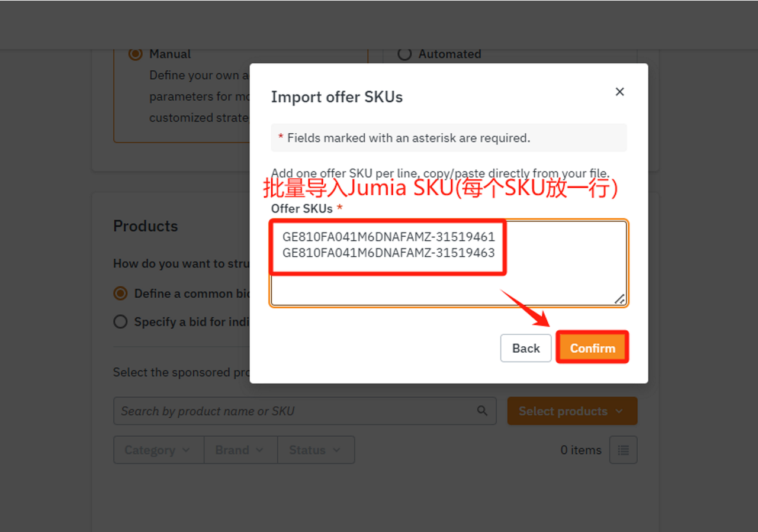The width and height of the screenshot is (758, 532).
Task: Click the required fields asterisk notice
Action: coord(449,138)
